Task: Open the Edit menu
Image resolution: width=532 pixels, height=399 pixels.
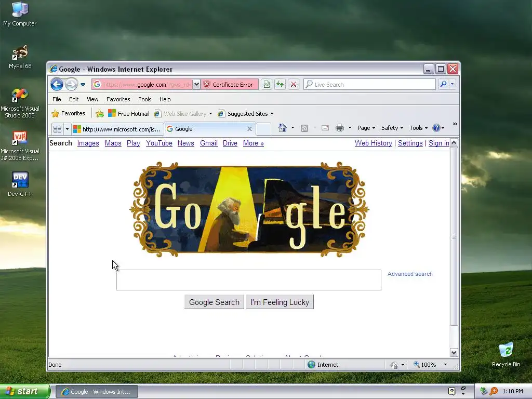Action: tap(74, 99)
